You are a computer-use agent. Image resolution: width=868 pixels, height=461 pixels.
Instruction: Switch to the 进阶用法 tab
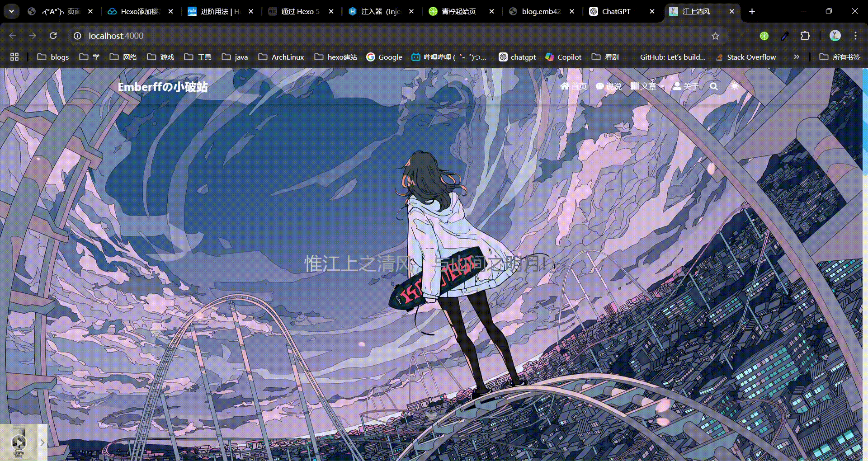pos(221,11)
